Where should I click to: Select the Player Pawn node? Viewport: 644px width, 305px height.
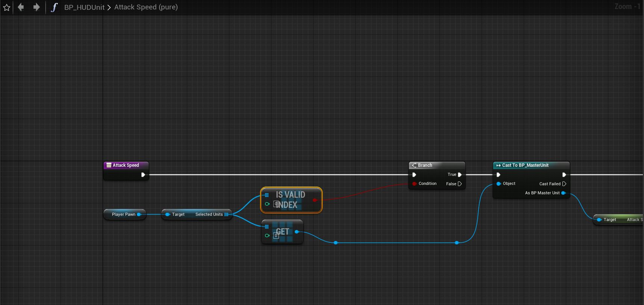tap(124, 214)
